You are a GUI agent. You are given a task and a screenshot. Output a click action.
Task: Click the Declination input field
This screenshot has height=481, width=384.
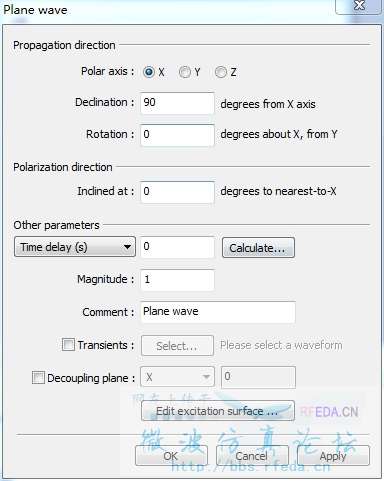point(177,103)
